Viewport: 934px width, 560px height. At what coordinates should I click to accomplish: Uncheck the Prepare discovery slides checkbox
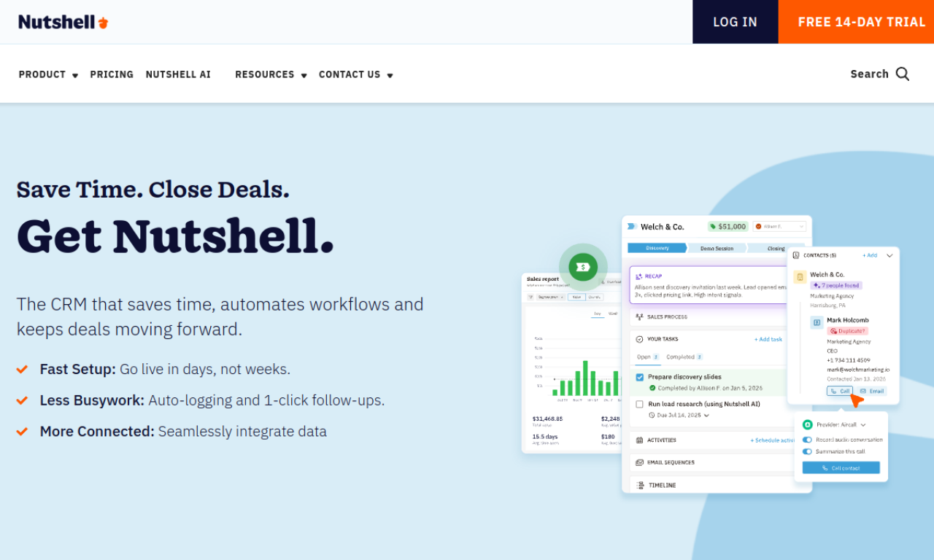tap(640, 377)
